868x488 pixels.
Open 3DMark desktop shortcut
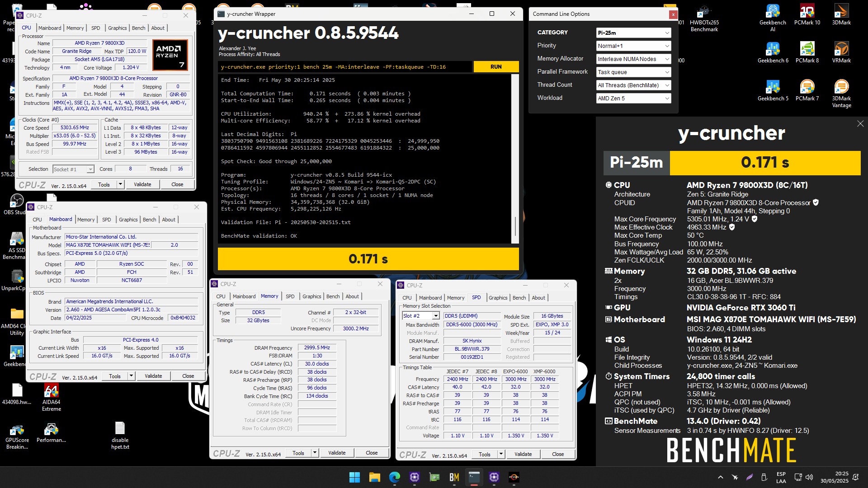[x=841, y=14]
